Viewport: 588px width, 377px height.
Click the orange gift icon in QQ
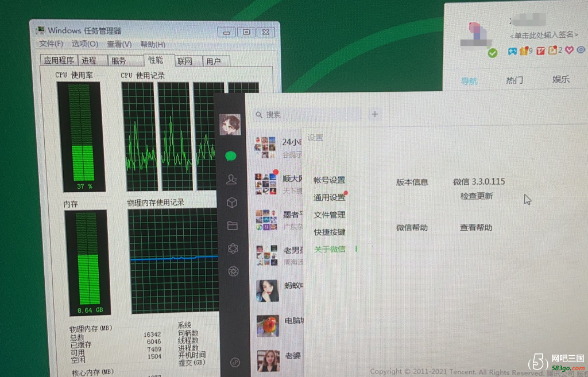click(x=524, y=50)
